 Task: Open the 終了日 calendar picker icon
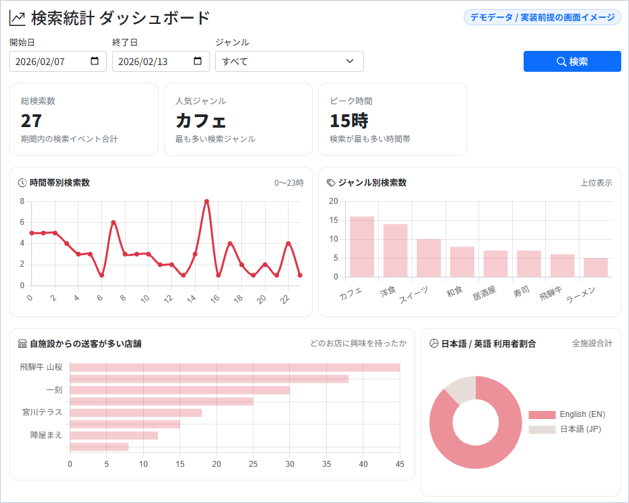tap(198, 62)
